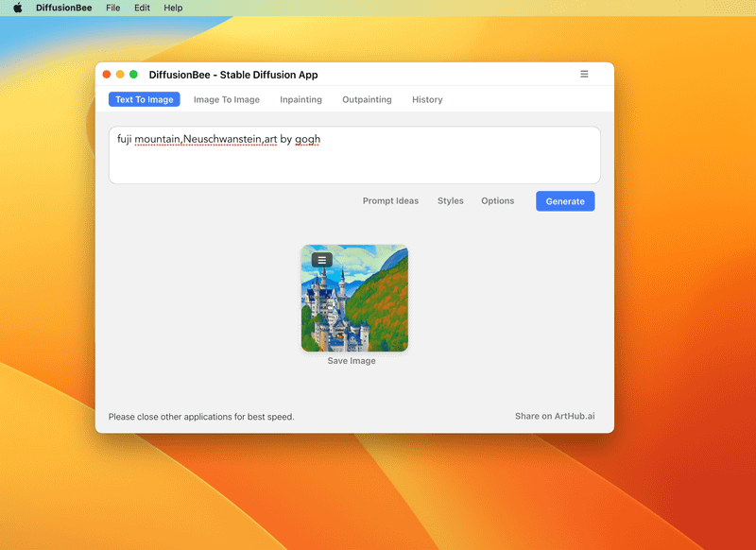
Task: Close the DiffusionBee window with the red button
Action: point(107,75)
